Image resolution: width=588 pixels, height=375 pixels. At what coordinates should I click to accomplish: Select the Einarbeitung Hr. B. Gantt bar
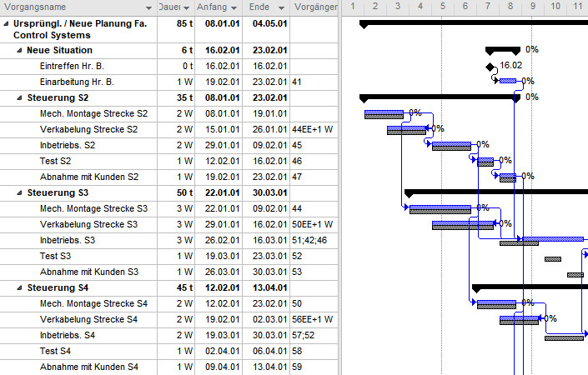tap(508, 82)
